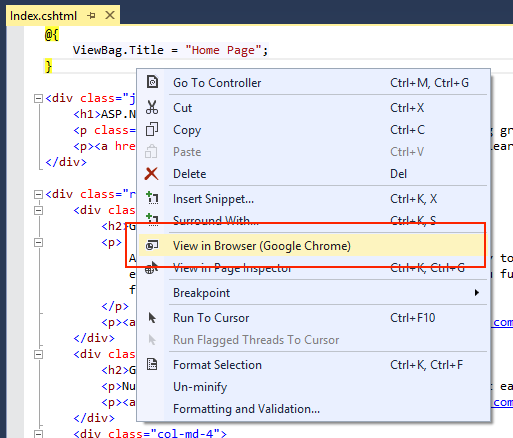Click the first </div> closing tag
Image resolution: width=513 pixels, height=438 pixels.
pos(66,162)
